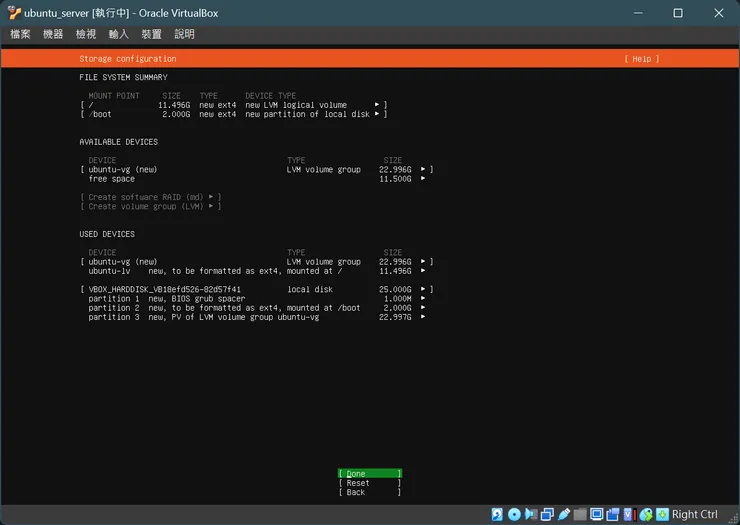
Task: Click the green arrow keyboard capture icon
Action: (x=661, y=514)
